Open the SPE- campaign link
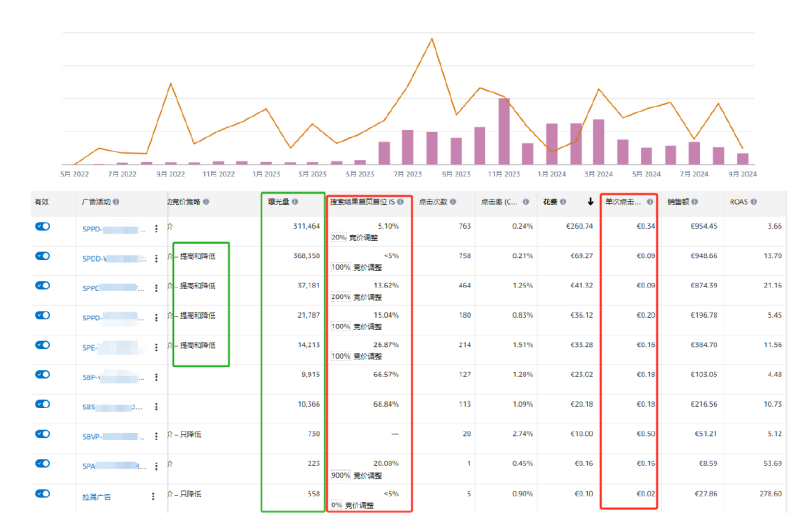This screenshot has height=522, width=803. click(x=90, y=347)
